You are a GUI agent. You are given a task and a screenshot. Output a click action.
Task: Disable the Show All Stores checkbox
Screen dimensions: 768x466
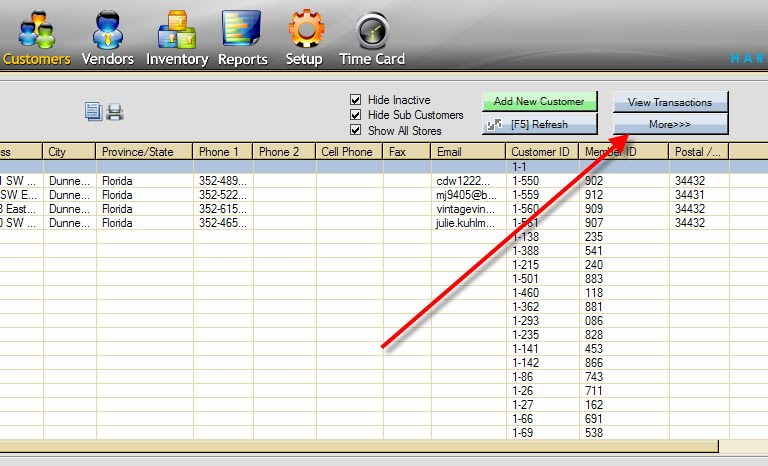tap(355, 130)
